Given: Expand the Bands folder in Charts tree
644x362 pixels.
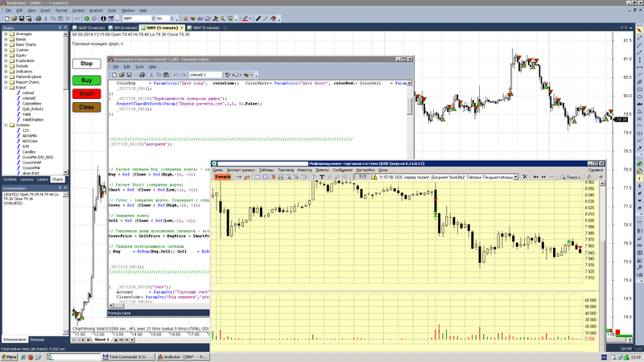Looking at the screenshot, I should [6, 39].
